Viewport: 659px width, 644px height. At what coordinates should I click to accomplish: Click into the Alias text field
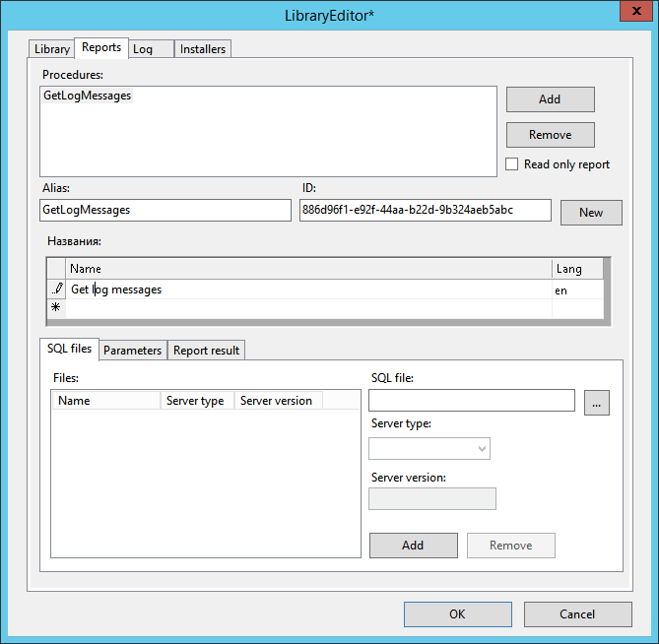165,211
